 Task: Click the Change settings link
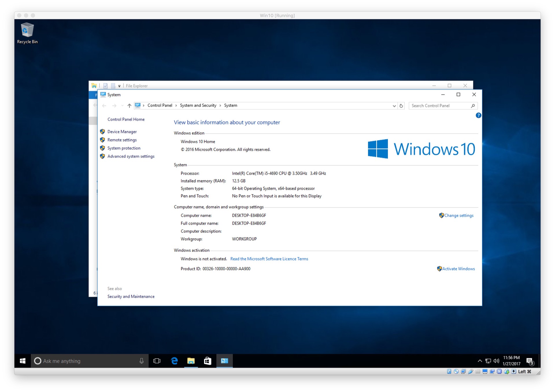tap(458, 215)
